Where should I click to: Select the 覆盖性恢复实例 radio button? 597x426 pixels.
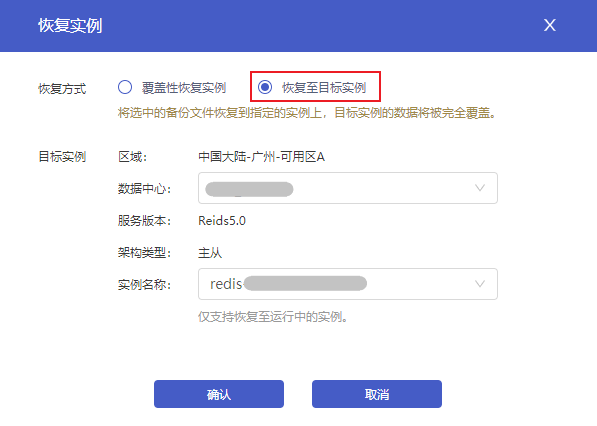pyautogui.click(x=125, y=87)
